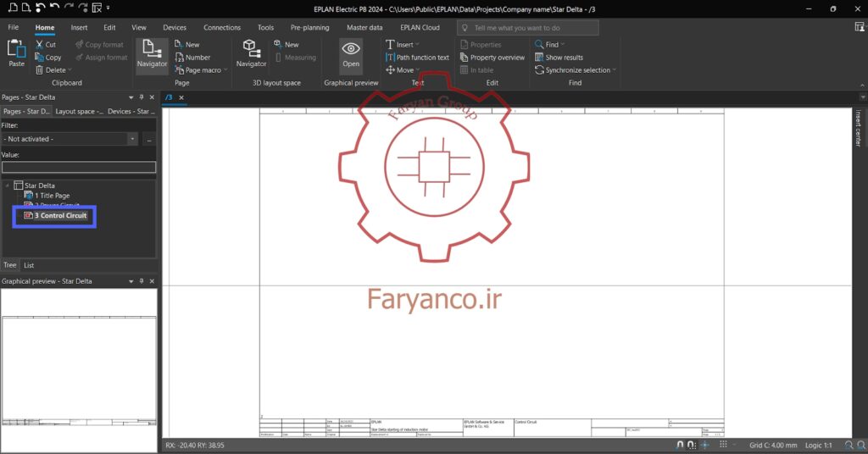The width and height of the screenshot is (868, 454).
Task: Toggle the crosshair cursor icon in status bar
Action: click(x=704, y=445)
